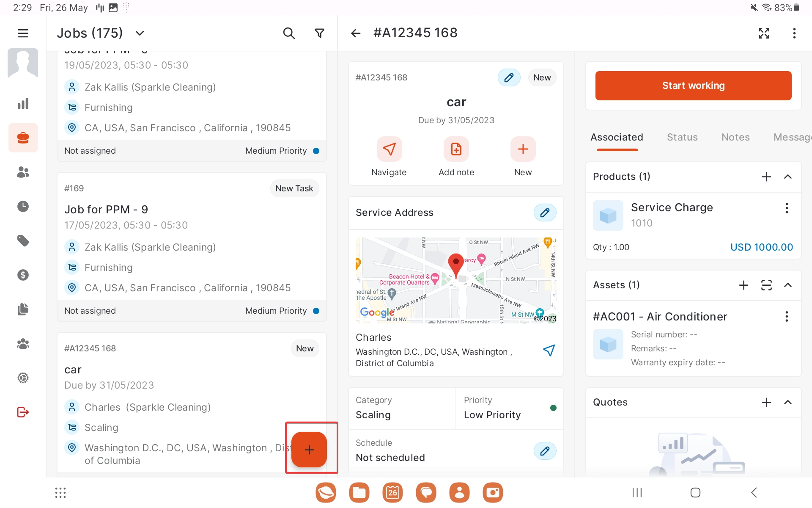Tap the Navigate arrow icon

389,149
